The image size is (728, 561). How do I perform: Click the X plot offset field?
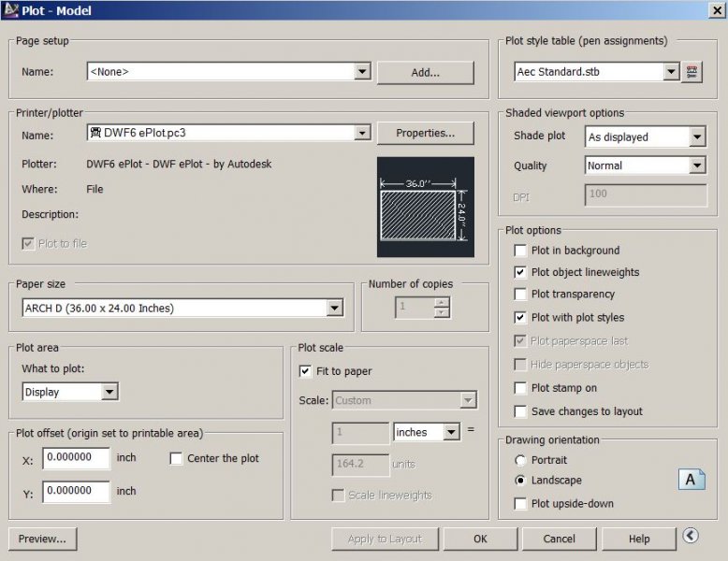tap(76, 459)
